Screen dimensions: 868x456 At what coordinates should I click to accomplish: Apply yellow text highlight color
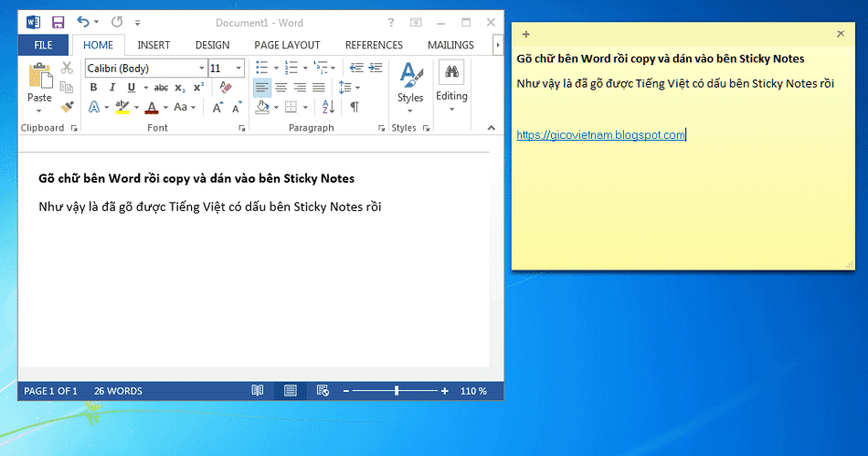[122, 107]
